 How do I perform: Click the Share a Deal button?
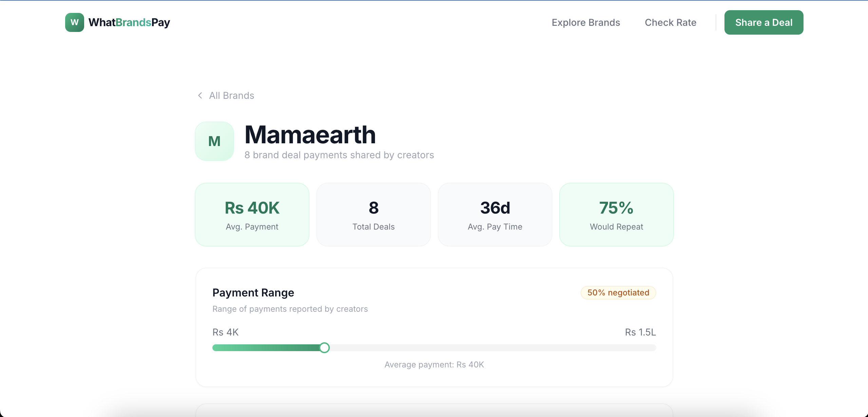[763, 22]
